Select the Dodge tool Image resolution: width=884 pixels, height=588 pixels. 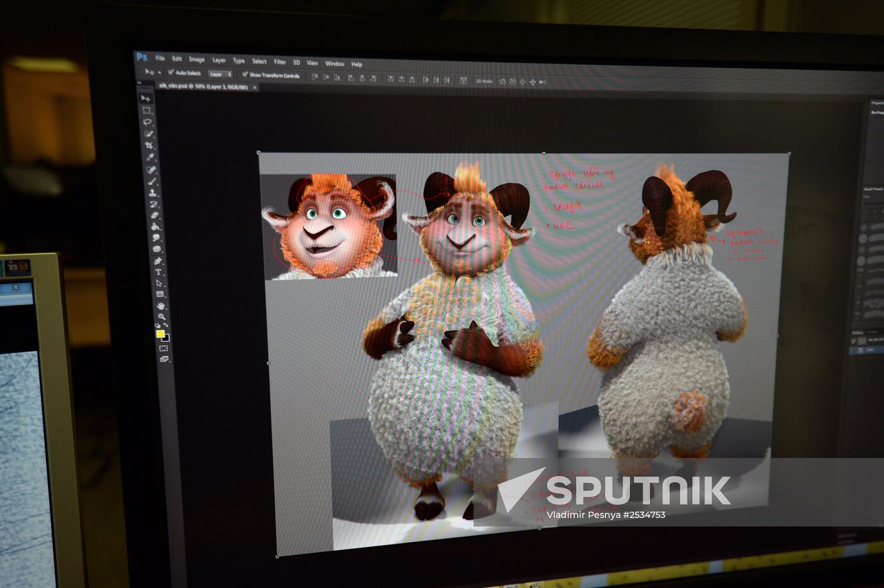(x=157, y=249)
